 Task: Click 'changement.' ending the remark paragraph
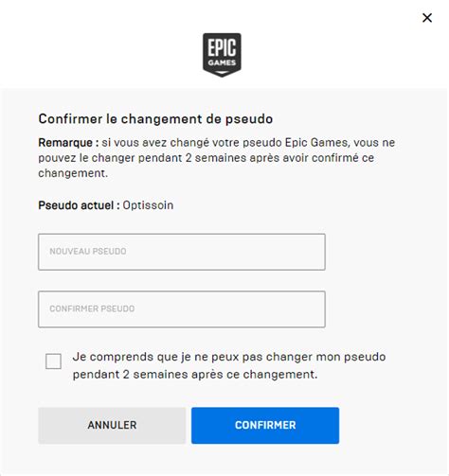73,173
